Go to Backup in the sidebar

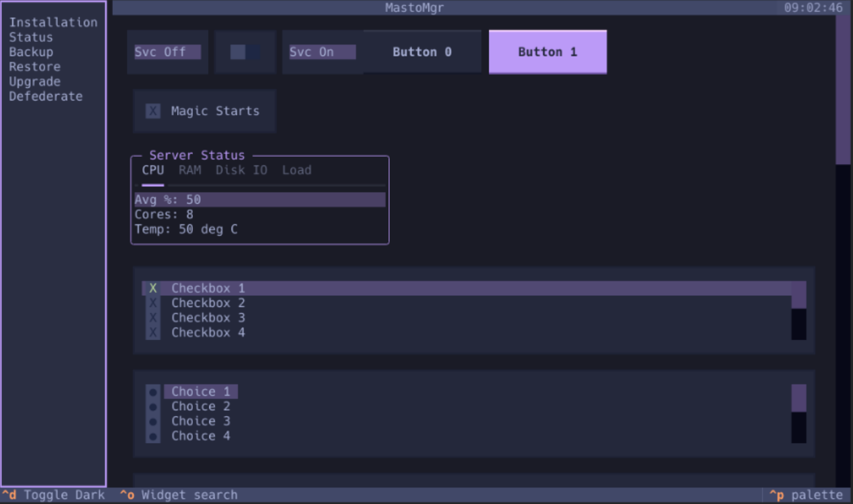point(31,52)
